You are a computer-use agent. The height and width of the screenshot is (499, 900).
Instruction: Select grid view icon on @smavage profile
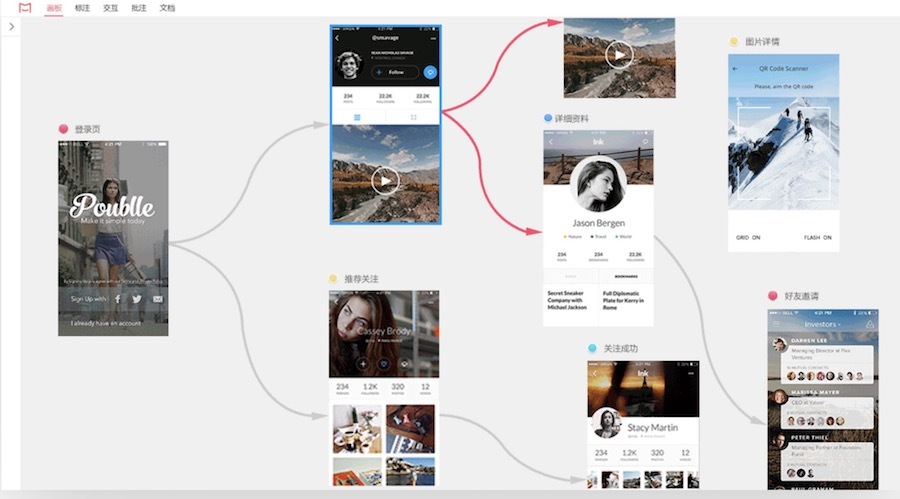tap(413, 117)
